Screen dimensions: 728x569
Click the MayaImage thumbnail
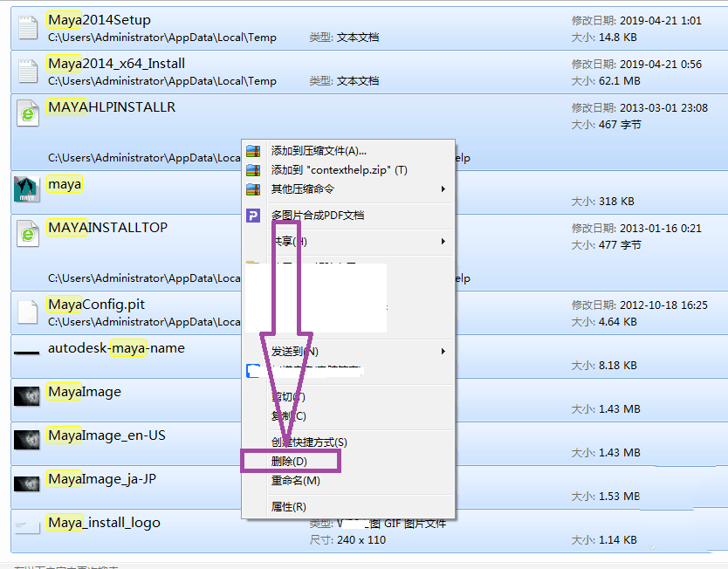27,396
